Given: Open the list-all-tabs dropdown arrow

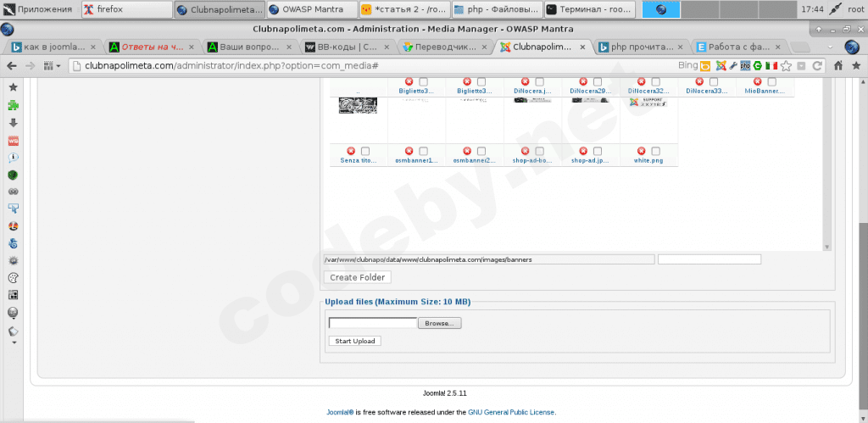Looking at the screenshot, I should tap(831, 47).
